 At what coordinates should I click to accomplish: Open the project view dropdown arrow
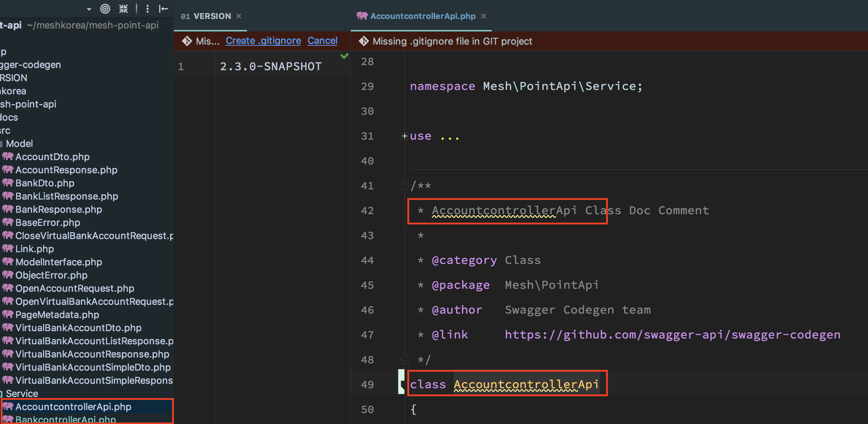(89, 9)
